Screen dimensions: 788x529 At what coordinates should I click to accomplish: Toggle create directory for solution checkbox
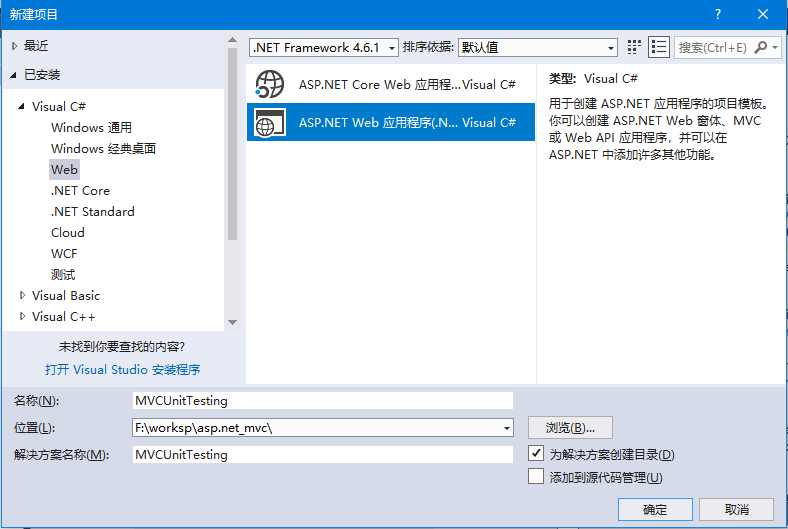(536, 454)
